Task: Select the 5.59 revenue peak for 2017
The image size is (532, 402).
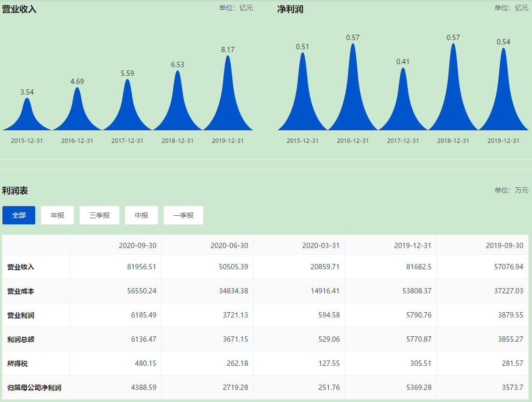Action: pos(127,101)
